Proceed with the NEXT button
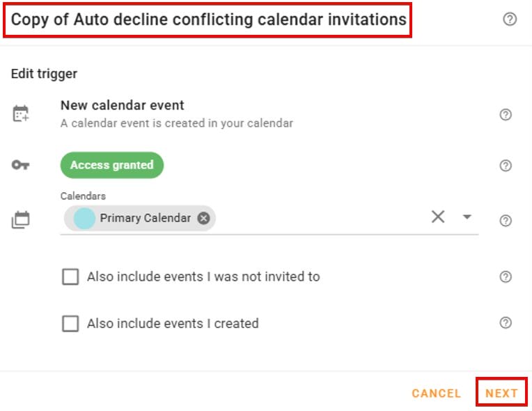 (x=501, y=393)
